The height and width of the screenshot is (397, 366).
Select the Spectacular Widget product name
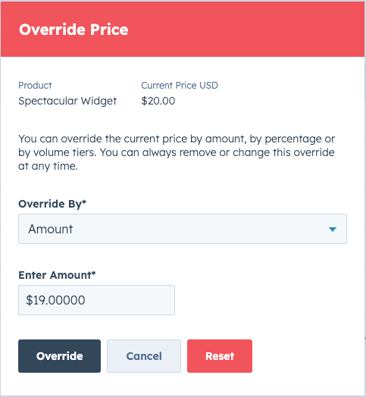(x=68, y=101)
